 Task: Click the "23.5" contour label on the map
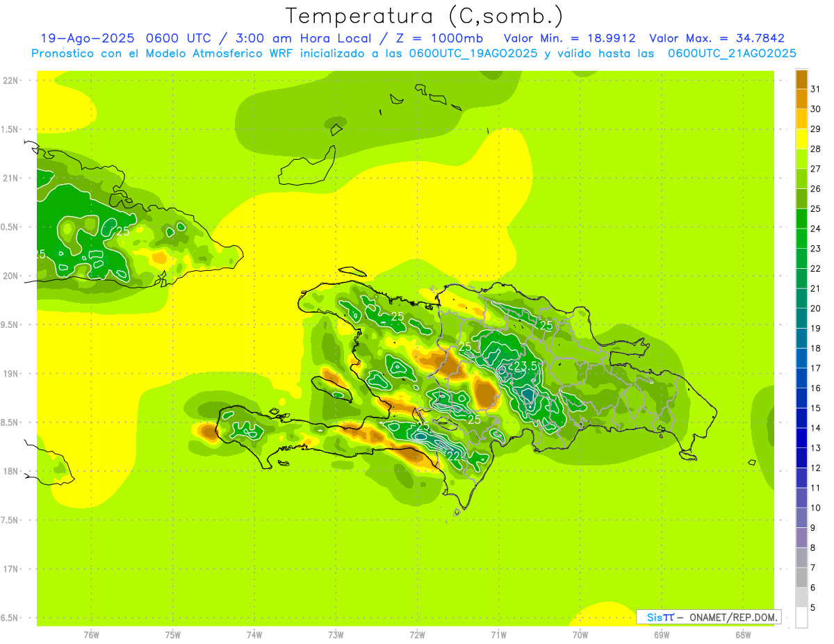tap(525, 366)
